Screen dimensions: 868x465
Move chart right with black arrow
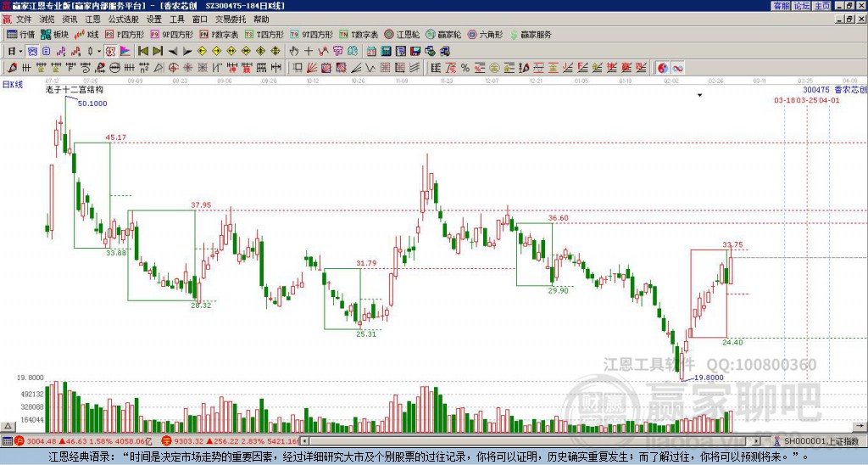(x=187, y=52)
